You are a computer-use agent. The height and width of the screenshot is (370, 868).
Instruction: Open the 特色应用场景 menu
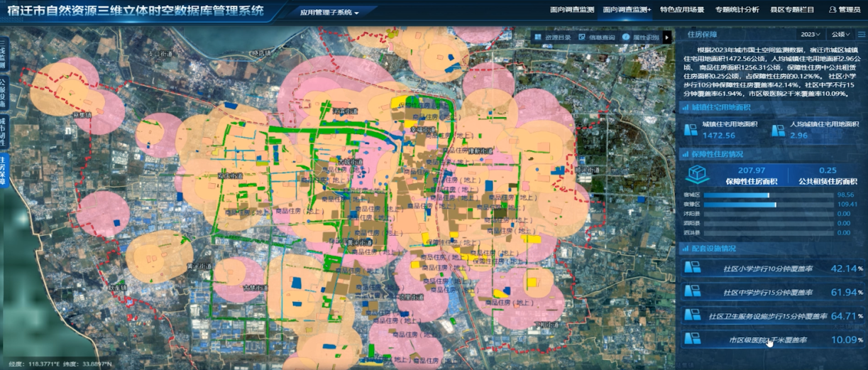click(x=681, y=11)
